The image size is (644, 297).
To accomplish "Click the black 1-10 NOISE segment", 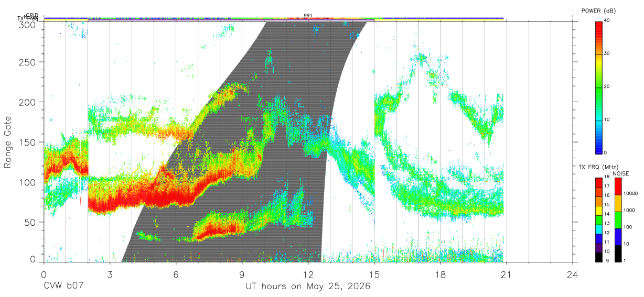I will pos(618,253).
